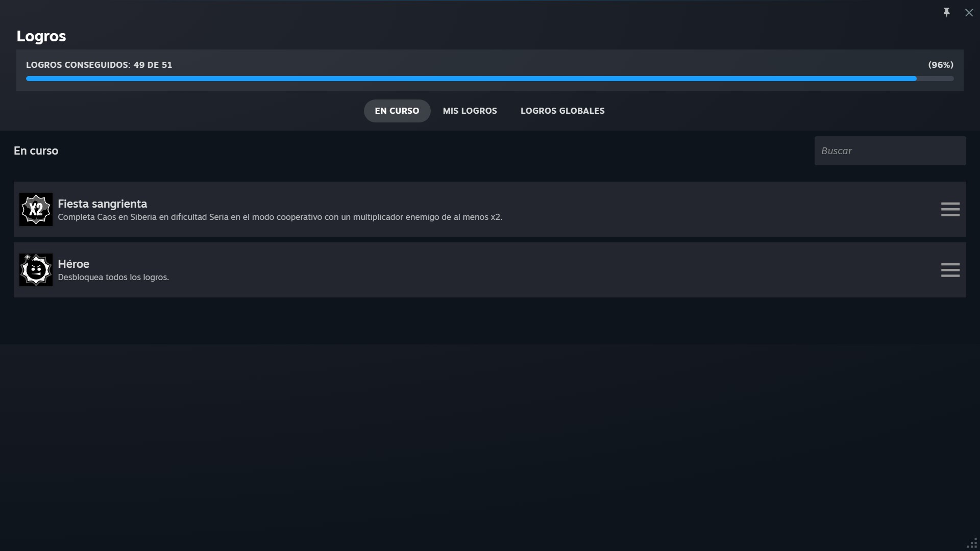Select the Héroe achievement title
The image size is (980, 551).
point(73,264)
